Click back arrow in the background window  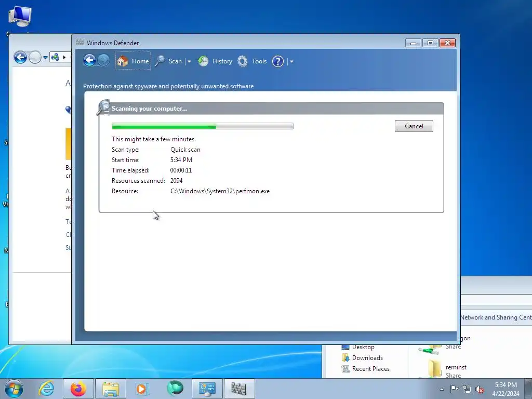tap(20, 57)
